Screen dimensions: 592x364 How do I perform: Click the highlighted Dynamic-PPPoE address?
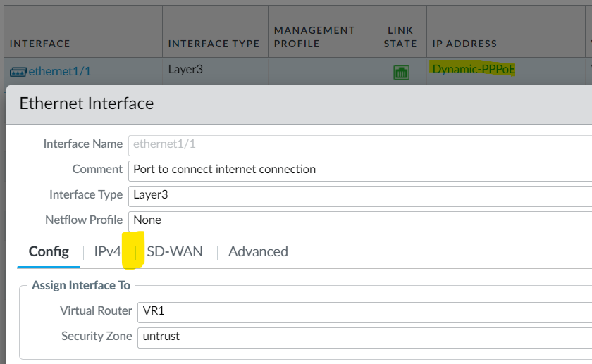(473, 70)
